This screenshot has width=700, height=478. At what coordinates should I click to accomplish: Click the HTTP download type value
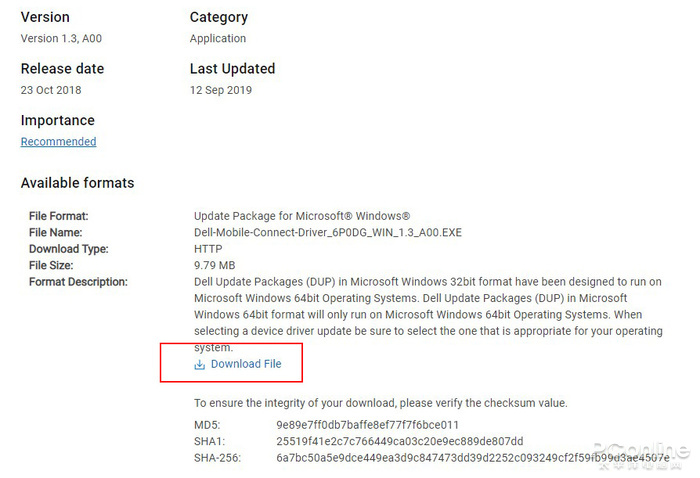[x=209, y=249]
